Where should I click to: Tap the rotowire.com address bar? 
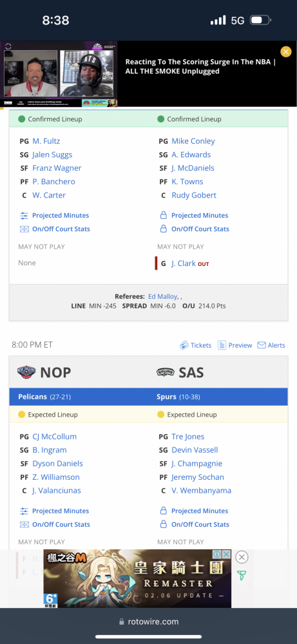[x=148, y=621]
